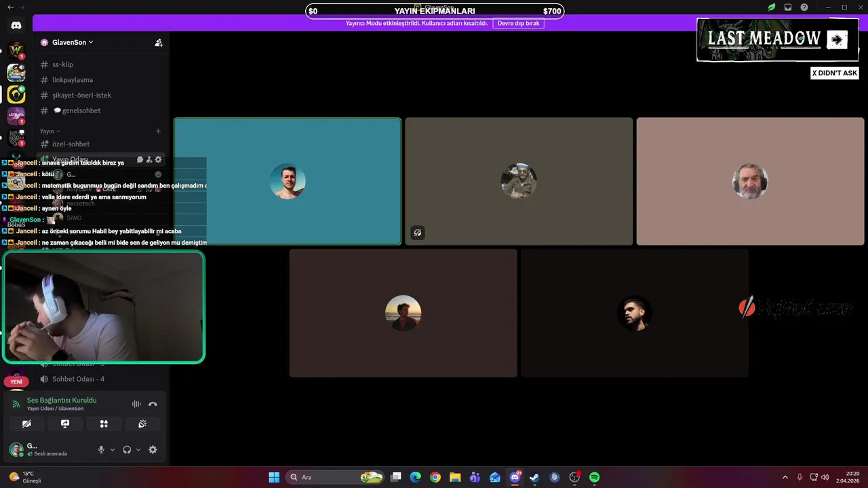
Task: Open Task View on the taskbar
Action: pyautogui.click(x=397, y=477)
